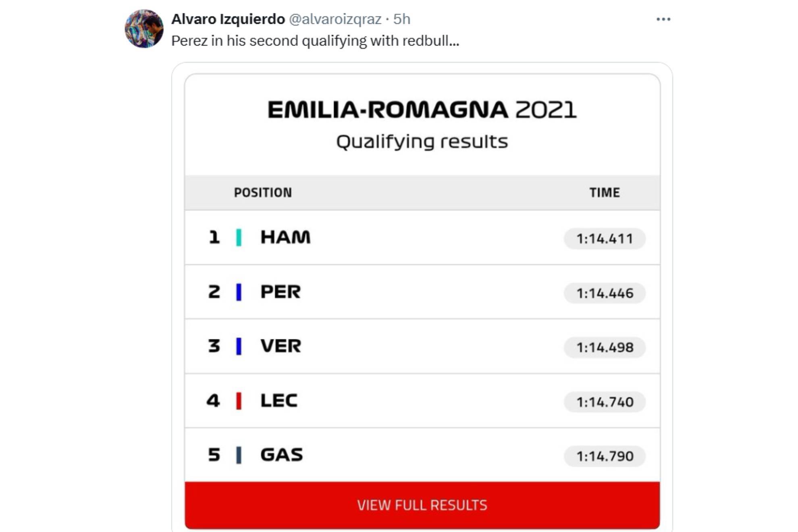Select the LEC fourth position row
The width and height of the screenshot is (798, 532).
(x=422, y=401)
